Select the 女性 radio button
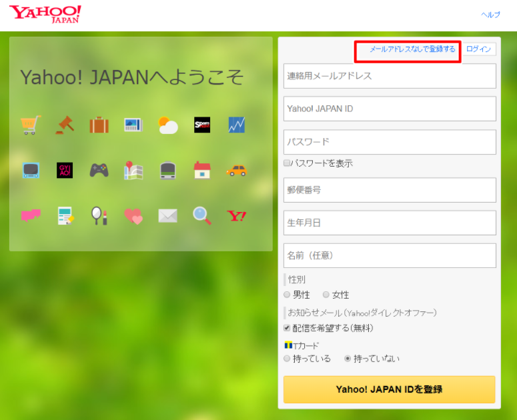 pyautogui.click(x=326, y=295)
